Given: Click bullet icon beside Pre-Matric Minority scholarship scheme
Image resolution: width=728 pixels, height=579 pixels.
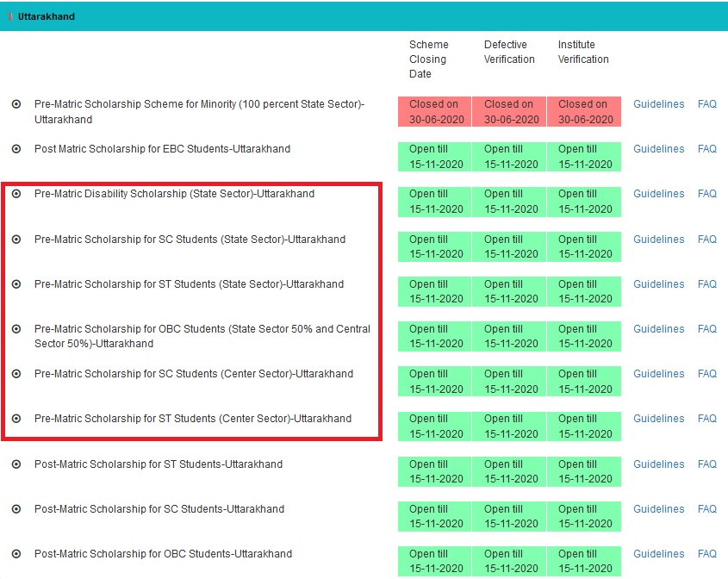Looking at the screenshot, I should (x=16, y=104).
